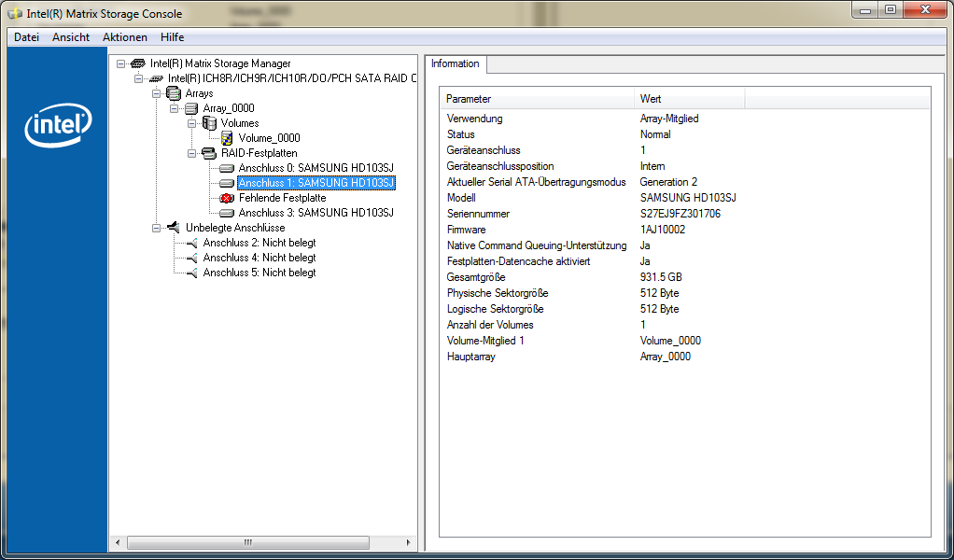The width and height of the screenshot is (954, 560).
Task: Select Anschluss 0: SAMSUNG HD103SJ
Action: 316,168
